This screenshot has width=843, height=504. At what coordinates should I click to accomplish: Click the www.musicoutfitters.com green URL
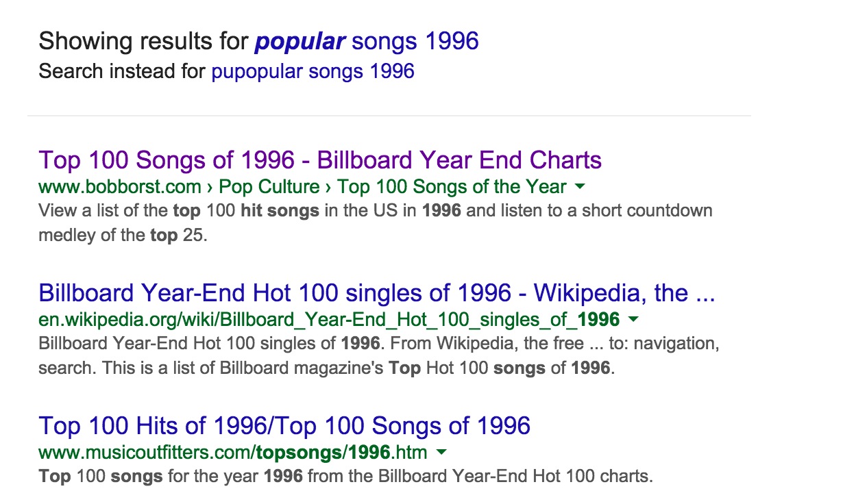click(x=232, y=452)
